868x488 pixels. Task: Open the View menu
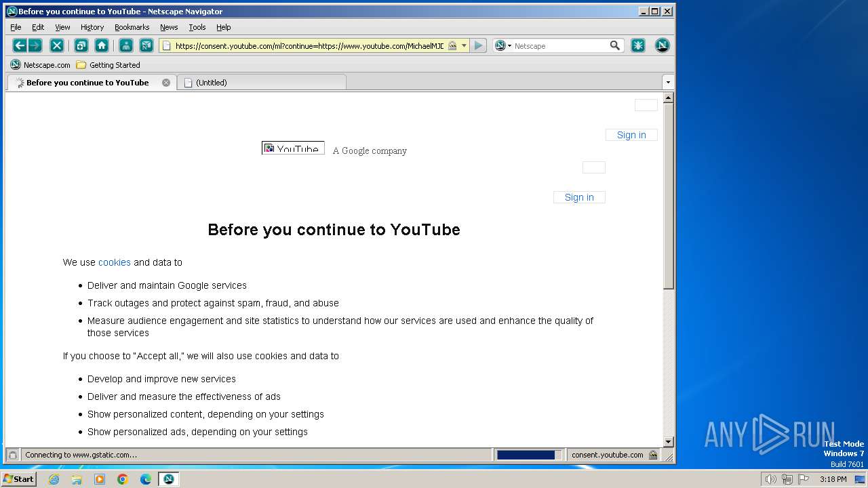point(62,27)
